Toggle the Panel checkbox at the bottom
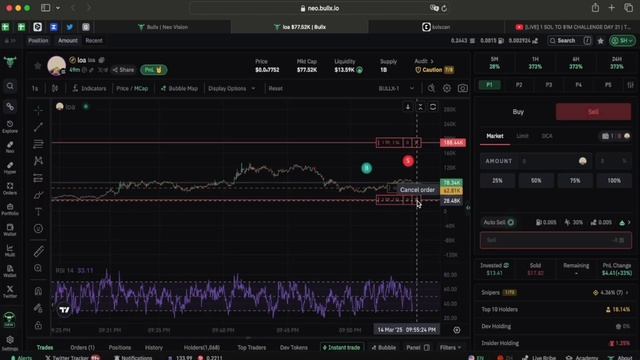This screenshot has height=360, width=640. click(427, 347)
